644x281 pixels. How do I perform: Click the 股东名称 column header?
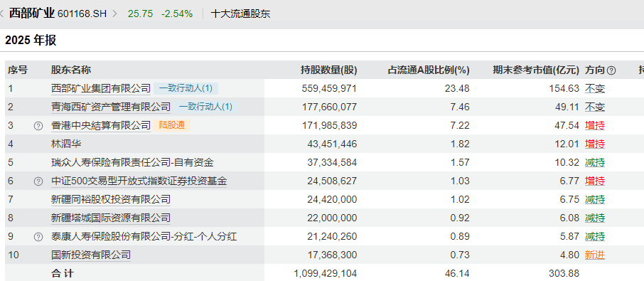tap(70, 70)
